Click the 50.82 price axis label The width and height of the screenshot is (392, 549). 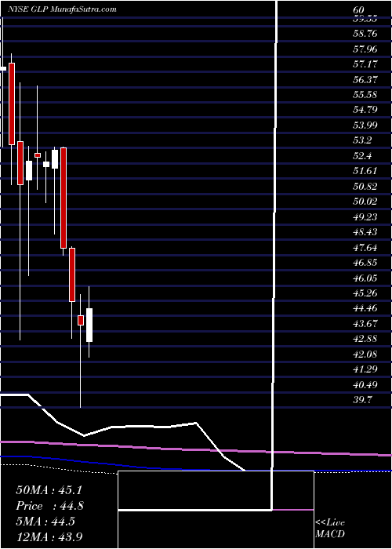365,187
